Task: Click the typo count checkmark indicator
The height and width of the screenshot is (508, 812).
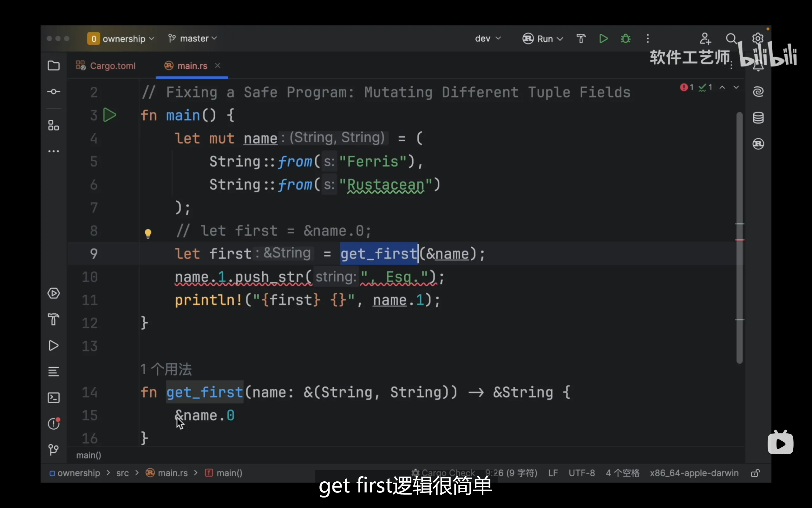Action: [705, 87]
